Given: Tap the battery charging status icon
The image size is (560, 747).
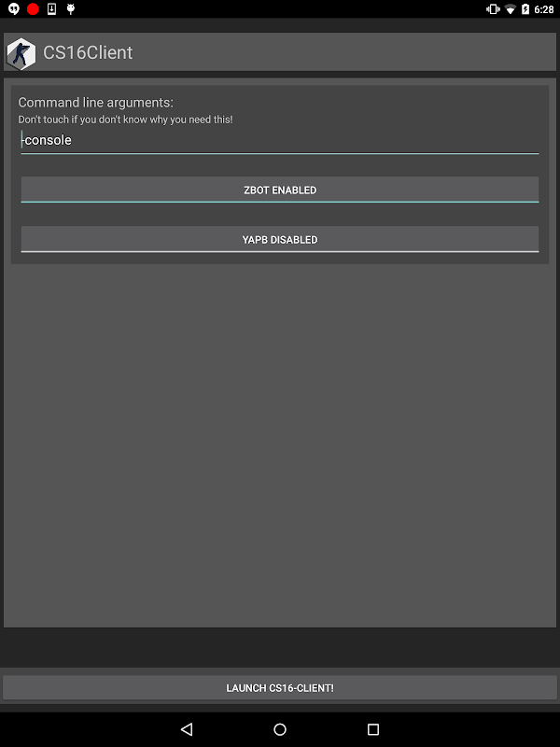Looking at the screenshot, I should 525,9.
